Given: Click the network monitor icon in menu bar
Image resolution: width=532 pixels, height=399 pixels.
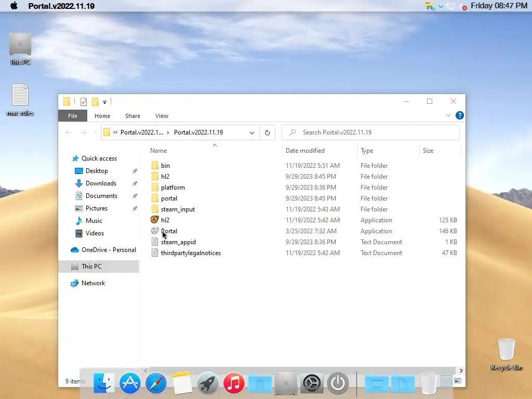Looking at the screenshot, I should point(450,6).
